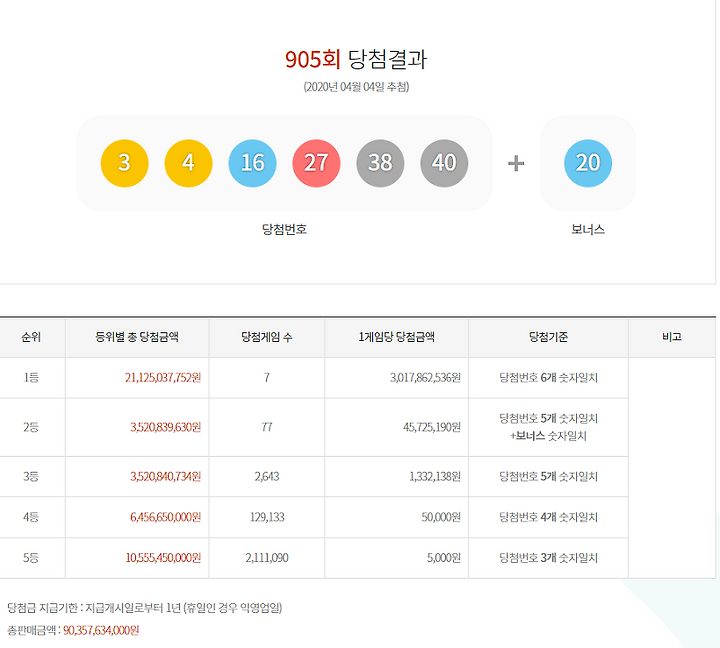
Task: Select the 3등 rank cell
Action: (x=31, y=476)
